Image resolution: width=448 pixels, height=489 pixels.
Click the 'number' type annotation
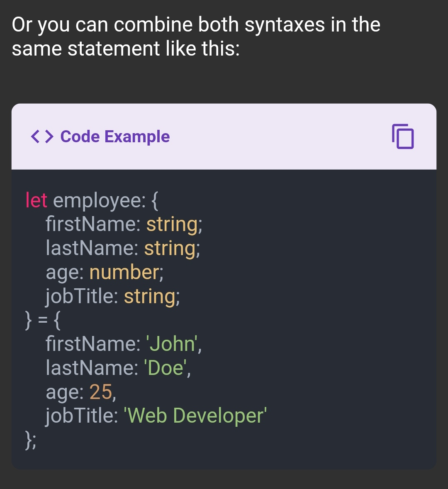click(124, 272)
